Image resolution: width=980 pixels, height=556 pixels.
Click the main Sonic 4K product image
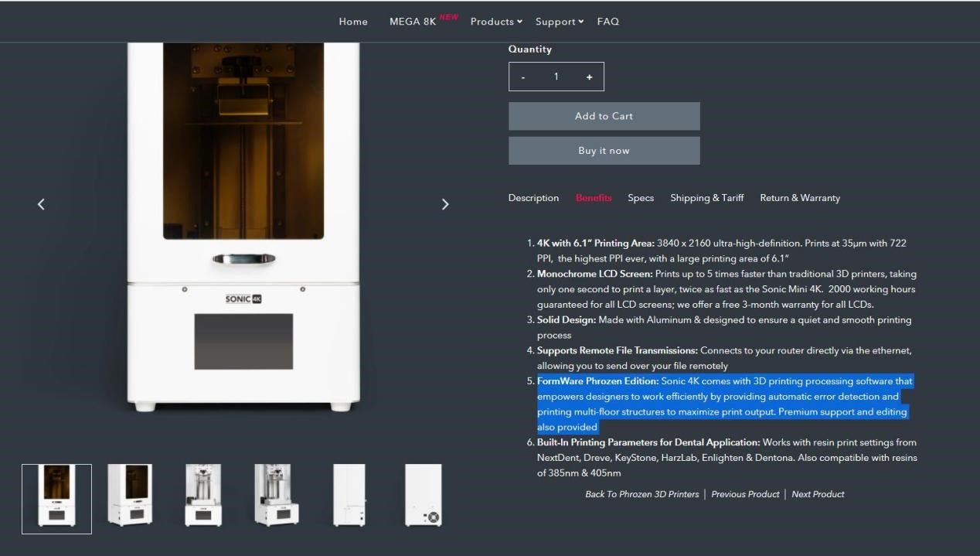[243, 227]
